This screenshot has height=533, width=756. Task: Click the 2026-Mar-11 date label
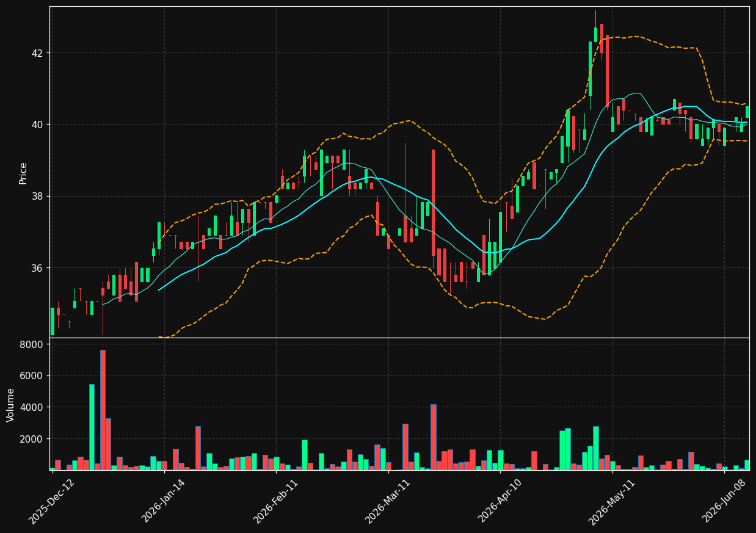(x=387, y=501)
